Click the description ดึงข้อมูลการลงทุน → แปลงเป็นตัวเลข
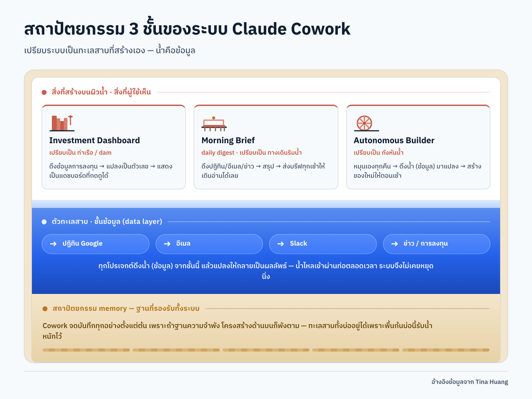The image size is (532, 399). (x=111, y=171)
